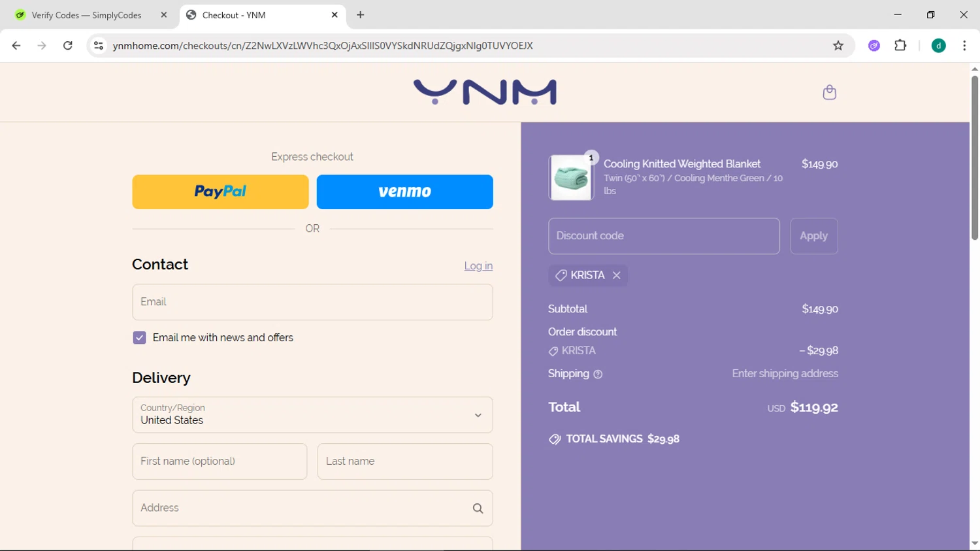Click the First name (optional) field
Image resolution: width=980 pixels, height=551 pixels.
tap(220, 461)
